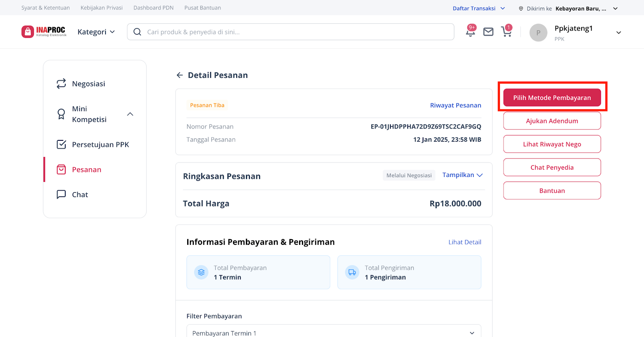Expand Ringkasan Pesanan with Tampilkan
The height and width of the screenshot is (337, 644).
click(462, 175)
